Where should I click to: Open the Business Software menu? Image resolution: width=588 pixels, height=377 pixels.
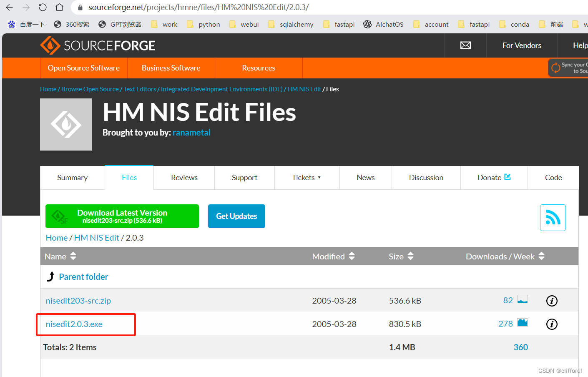click(x=171, y=68)
